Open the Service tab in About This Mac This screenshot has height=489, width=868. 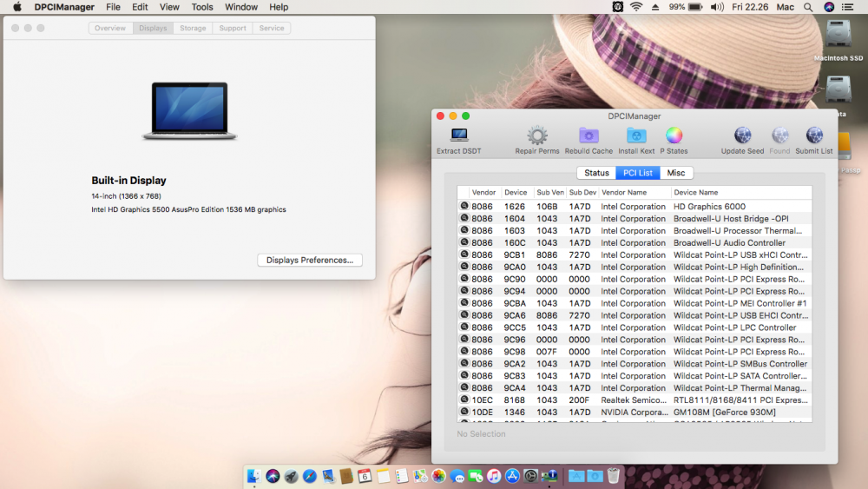pyautogui.click(x=272, y=29)
